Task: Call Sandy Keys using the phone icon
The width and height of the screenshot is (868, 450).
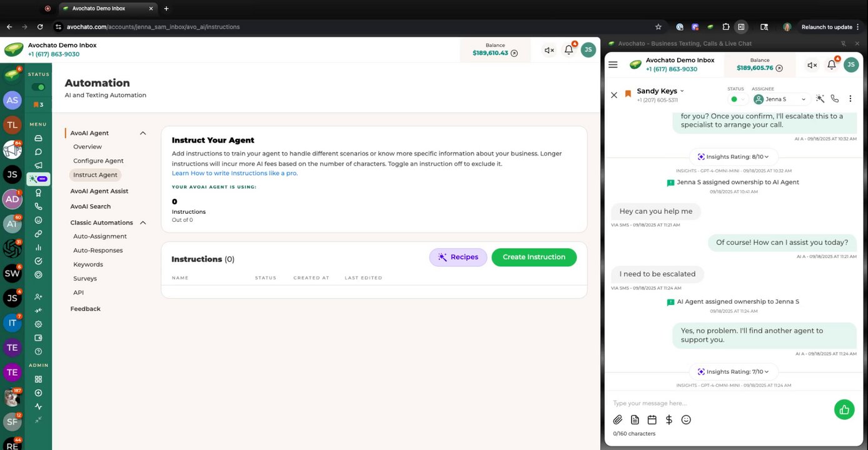Action: click(834, 99)
